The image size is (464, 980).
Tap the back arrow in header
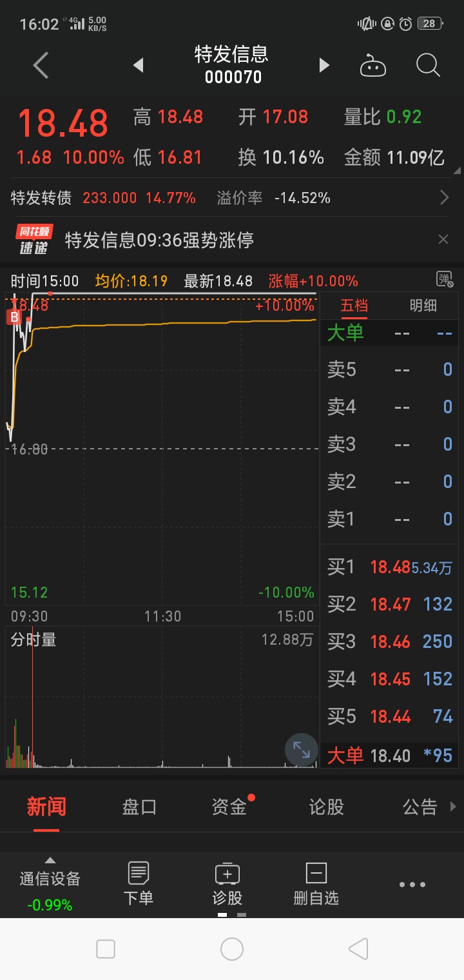[41, 65]
